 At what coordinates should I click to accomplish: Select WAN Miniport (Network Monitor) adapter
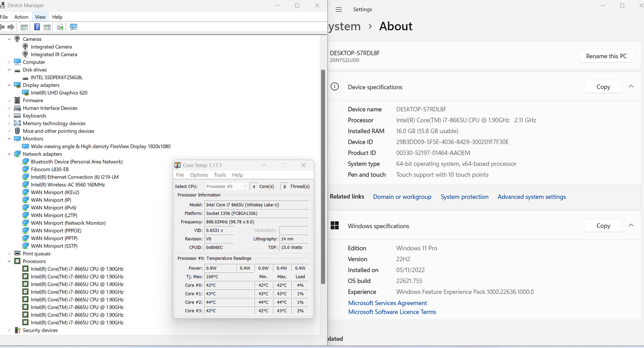pyautogui.click(x=68, y=223)
